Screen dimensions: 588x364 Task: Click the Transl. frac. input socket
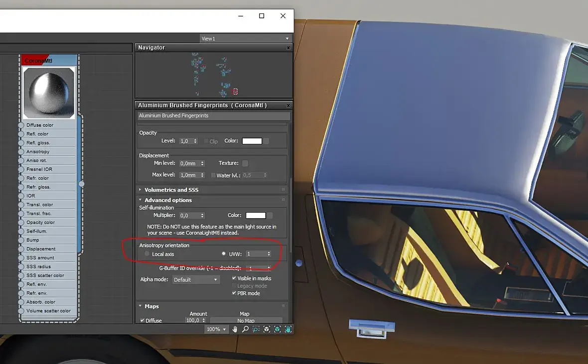(x=21, y=214)
